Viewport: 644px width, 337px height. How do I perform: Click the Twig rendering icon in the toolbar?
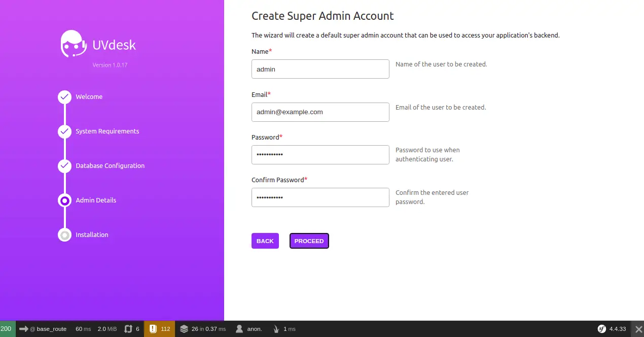pyautogui.click(x=276, y=329)
